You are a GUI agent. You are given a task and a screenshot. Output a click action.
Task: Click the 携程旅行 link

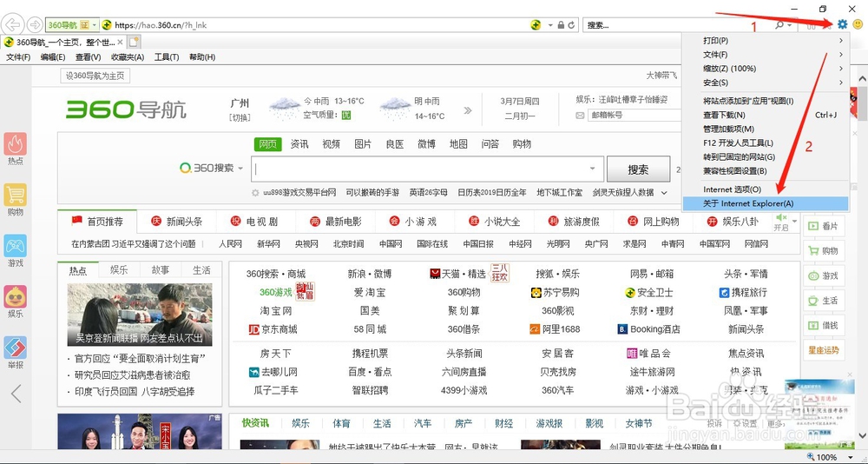click(742, 292)
